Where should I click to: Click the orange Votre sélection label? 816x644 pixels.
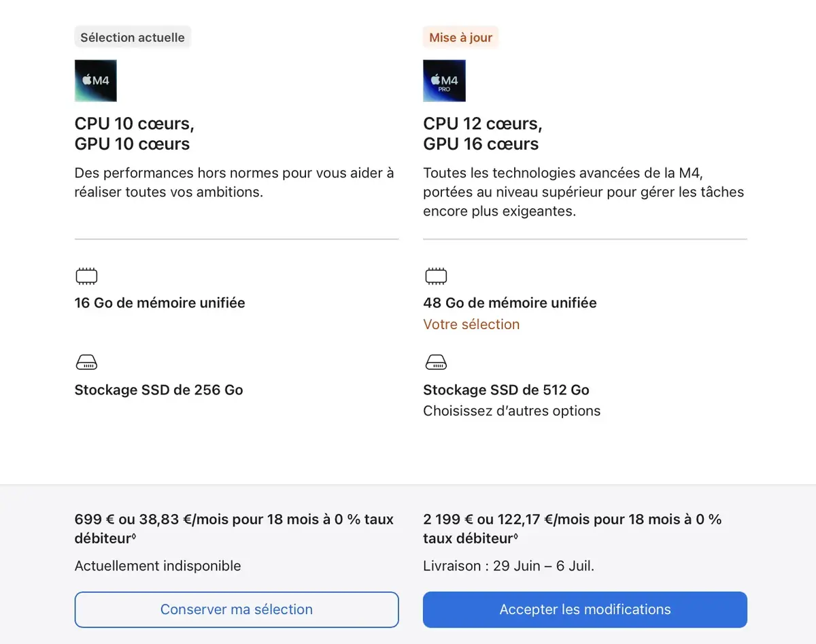[471, 324]
